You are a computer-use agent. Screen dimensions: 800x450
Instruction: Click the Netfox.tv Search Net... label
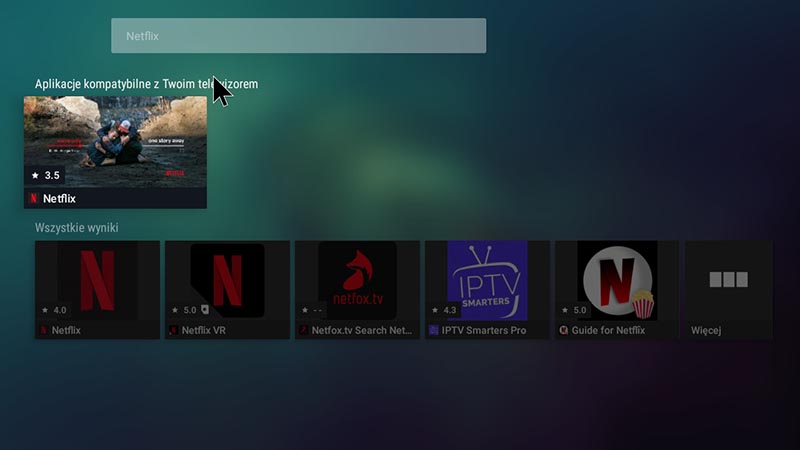[x=362, y=331]
